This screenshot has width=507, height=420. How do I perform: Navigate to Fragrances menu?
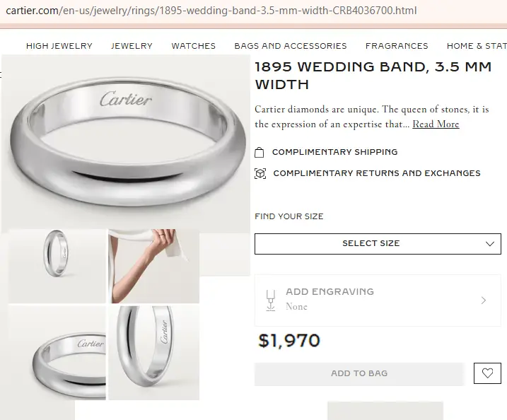397,46
